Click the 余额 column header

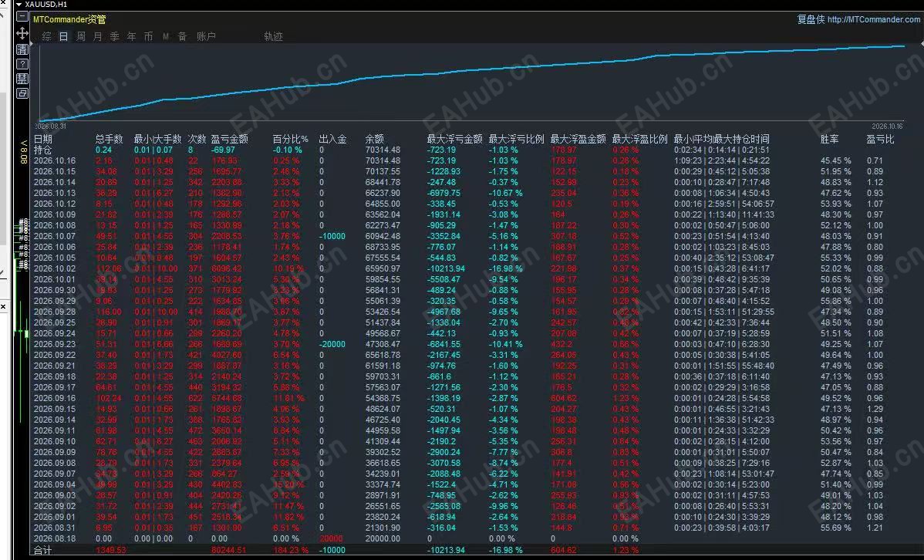coord(374,139)
